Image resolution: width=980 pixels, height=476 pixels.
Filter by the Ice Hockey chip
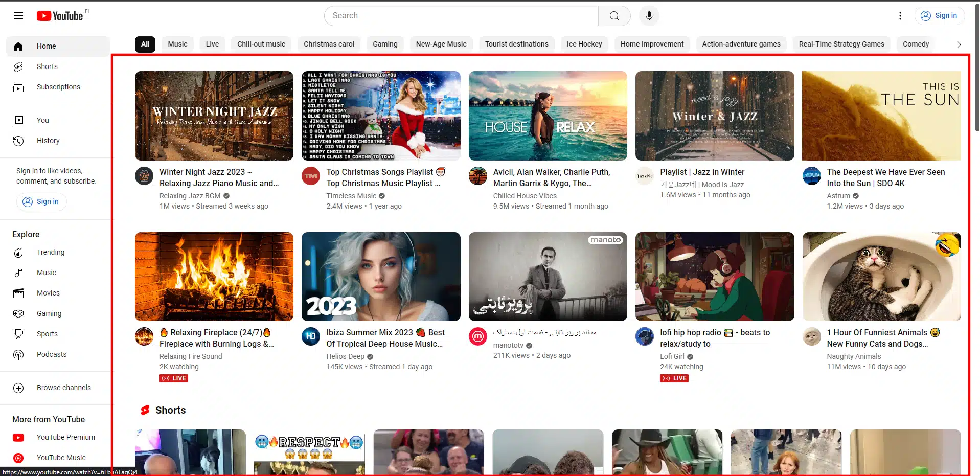click(584, 44)
